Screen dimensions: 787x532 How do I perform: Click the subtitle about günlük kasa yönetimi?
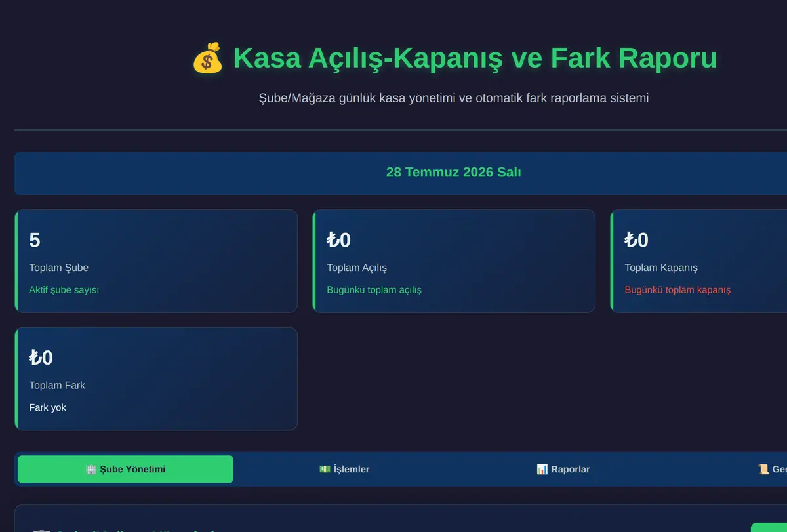[454, 98]
